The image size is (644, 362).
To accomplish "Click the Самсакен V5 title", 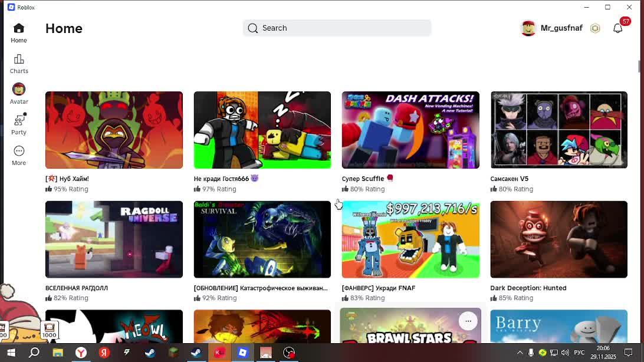I will coord(510,179).
